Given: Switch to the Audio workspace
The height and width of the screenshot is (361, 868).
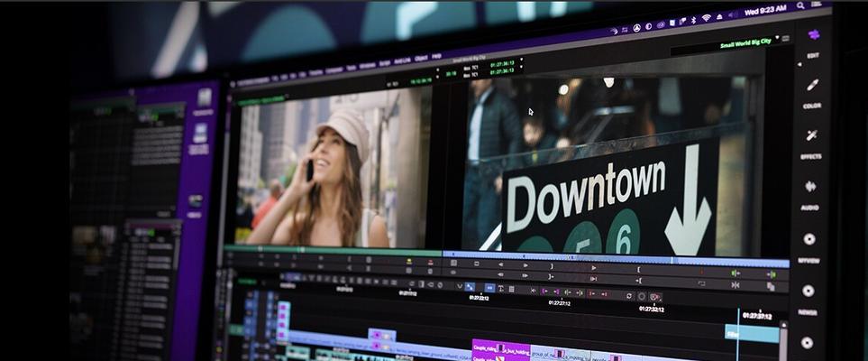Looking at the screenshot, I should (810, 195).
